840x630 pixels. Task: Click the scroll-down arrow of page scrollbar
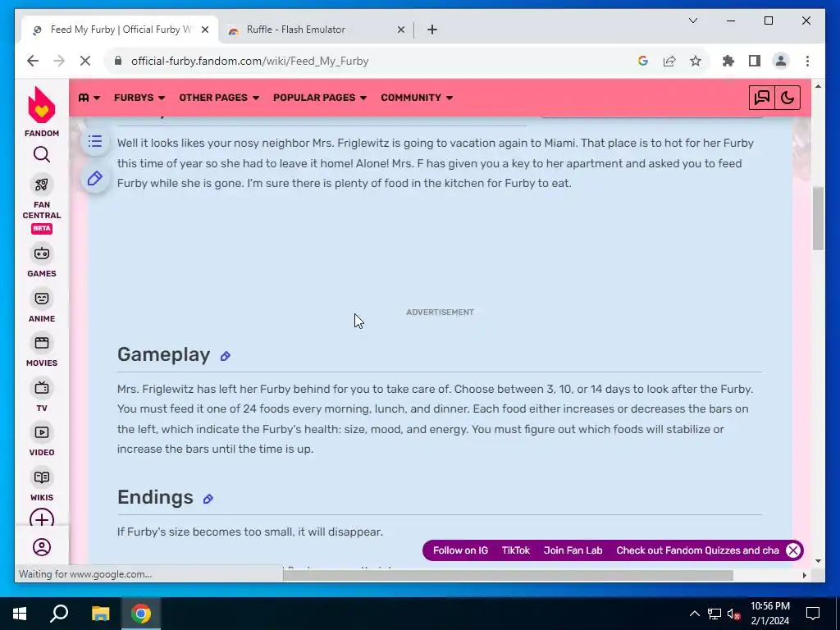pyautogui.click(x=818, y=561)
